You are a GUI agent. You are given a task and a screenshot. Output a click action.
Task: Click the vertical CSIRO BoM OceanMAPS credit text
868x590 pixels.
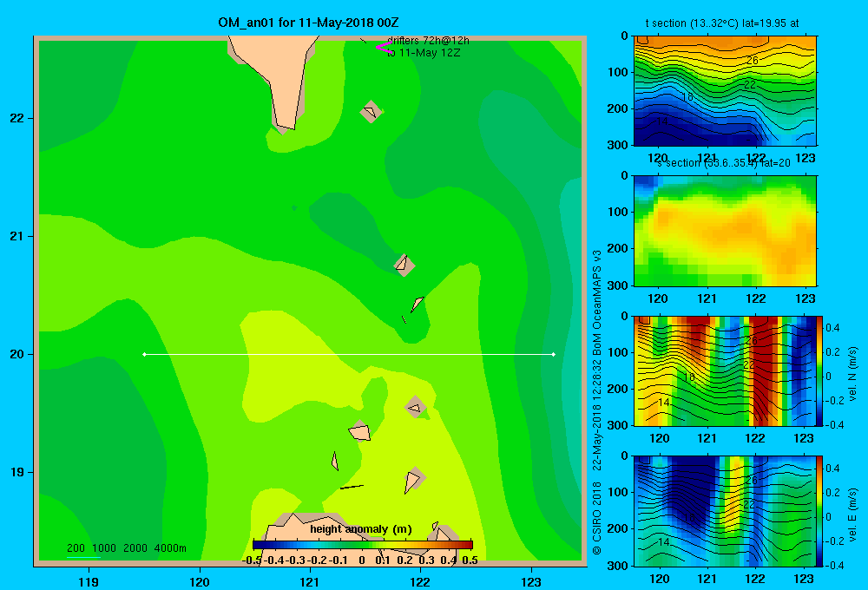click(597, 403)
